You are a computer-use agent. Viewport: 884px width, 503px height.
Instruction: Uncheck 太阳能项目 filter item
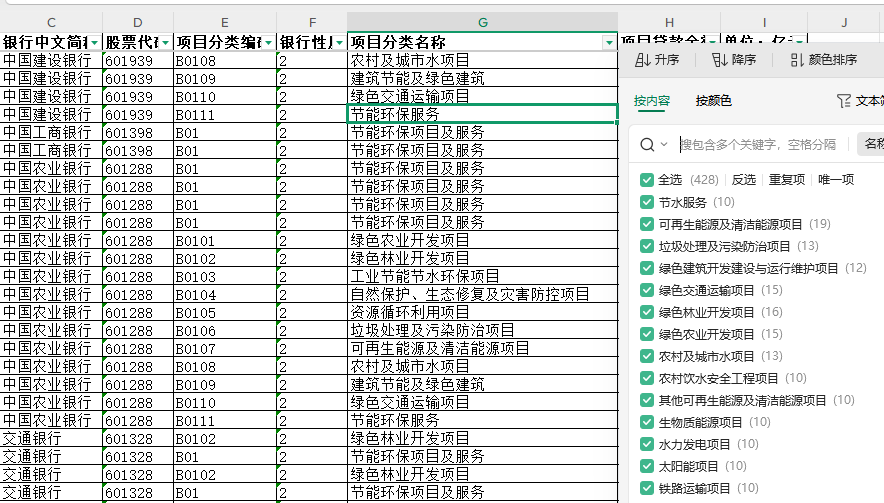coord(647,466)
